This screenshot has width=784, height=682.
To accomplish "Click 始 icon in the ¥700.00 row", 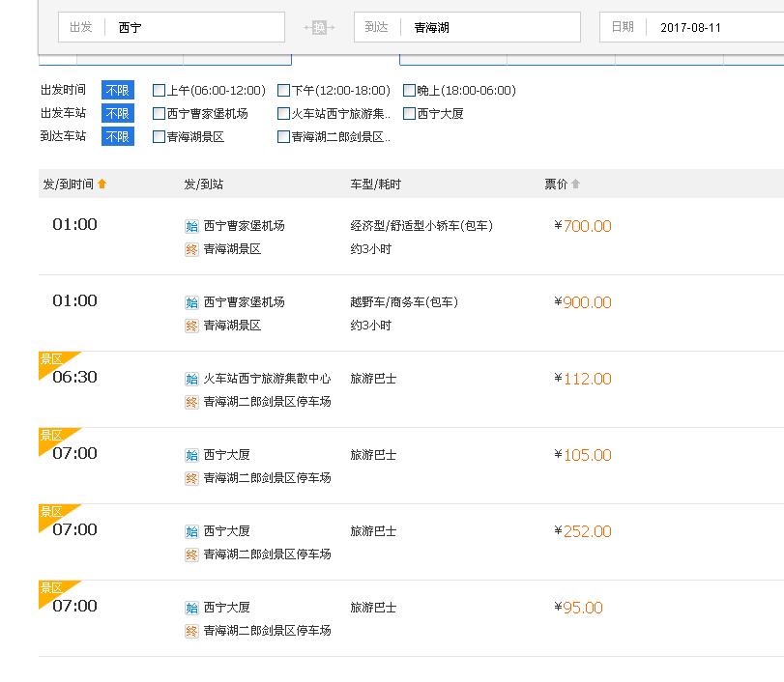I will point(191,226).
